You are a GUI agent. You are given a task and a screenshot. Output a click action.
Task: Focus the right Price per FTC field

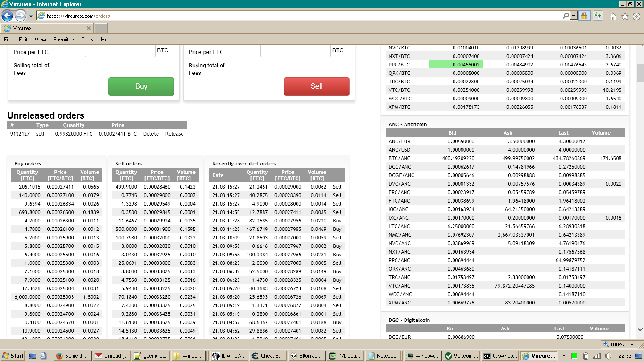[296, 51]
